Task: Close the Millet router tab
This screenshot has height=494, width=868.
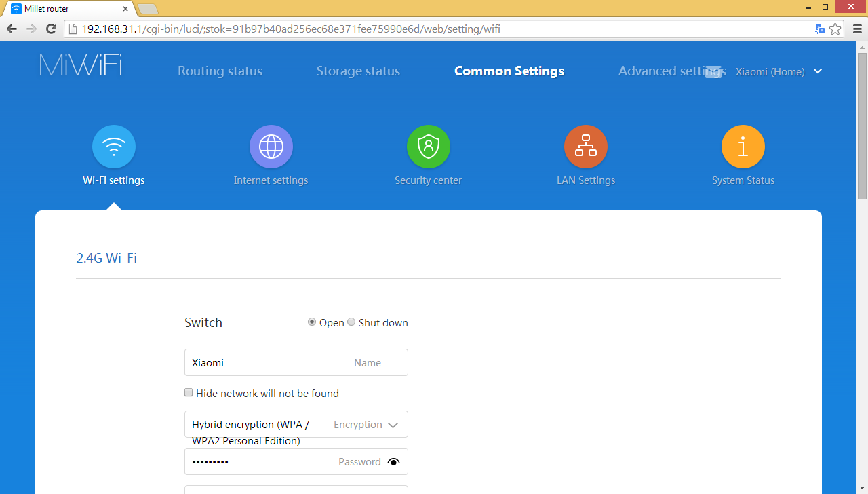Action: tap(125, 9)
